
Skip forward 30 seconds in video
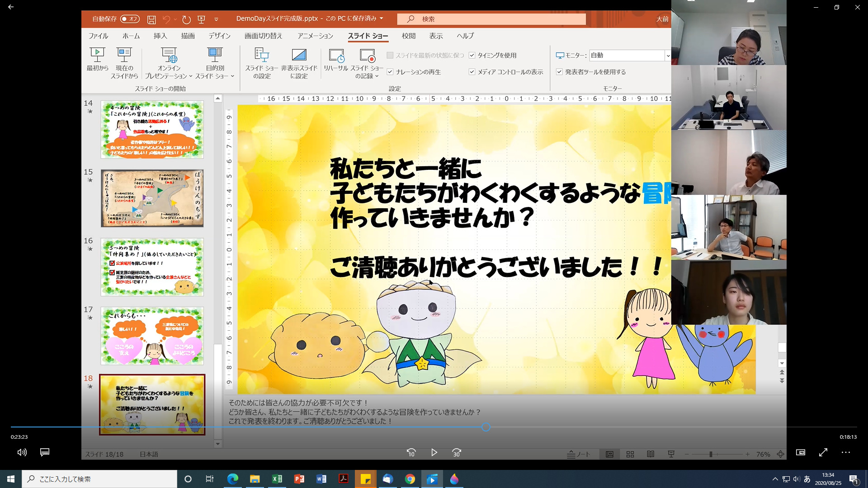tap(457, 452)
